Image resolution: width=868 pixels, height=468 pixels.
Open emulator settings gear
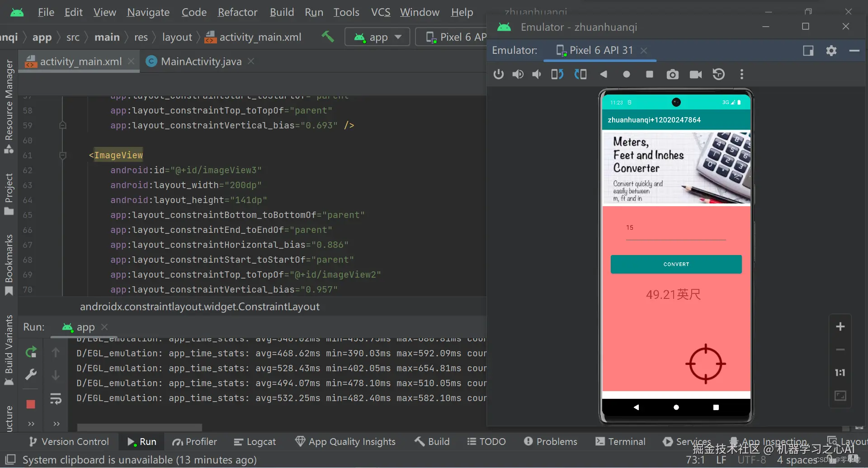pyautogui.click(x=831, y=51)
